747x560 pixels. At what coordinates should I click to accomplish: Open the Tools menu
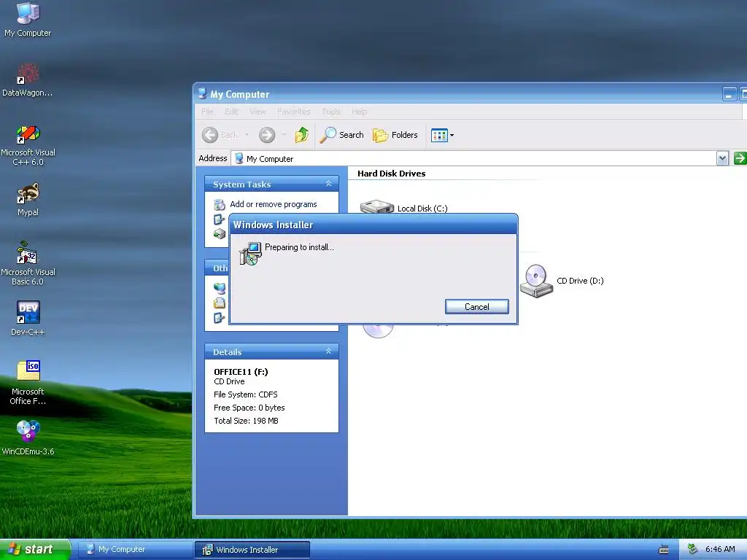point(330,112)
